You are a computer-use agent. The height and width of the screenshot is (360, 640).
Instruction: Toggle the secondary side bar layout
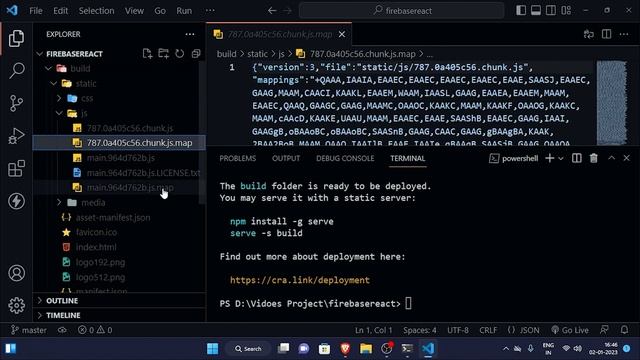click(551, 10)
